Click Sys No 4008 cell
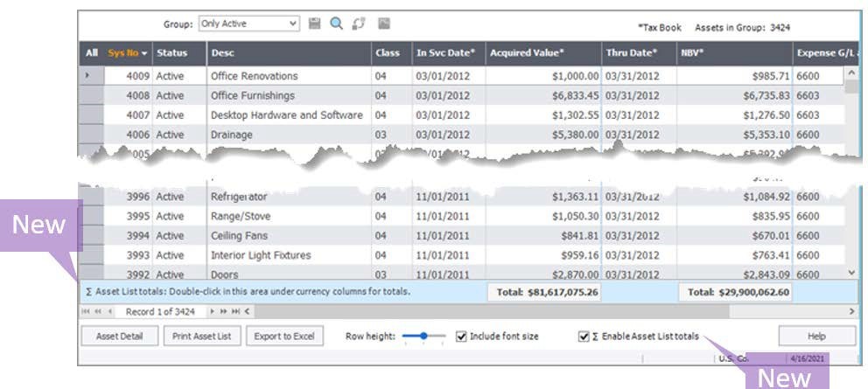Viewport: 868px width, 389px height. (128, 95)
